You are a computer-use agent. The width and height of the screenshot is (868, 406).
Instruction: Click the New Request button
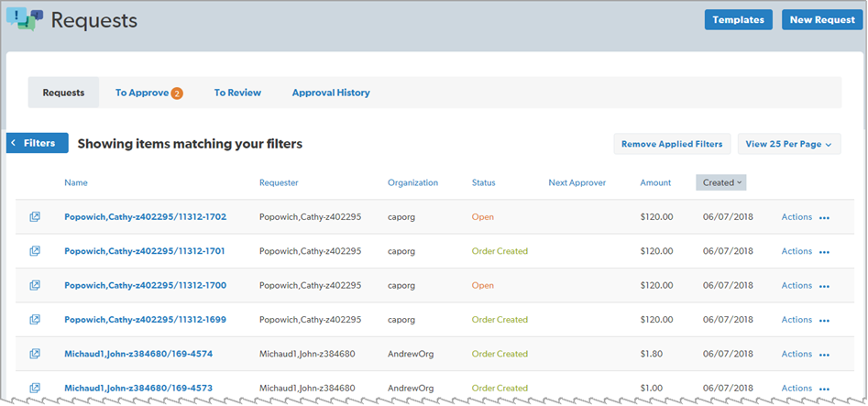[x=822, y=19]
